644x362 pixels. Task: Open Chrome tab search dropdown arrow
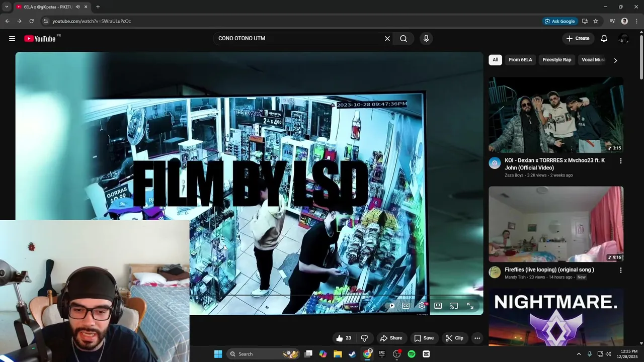[7, 7]
